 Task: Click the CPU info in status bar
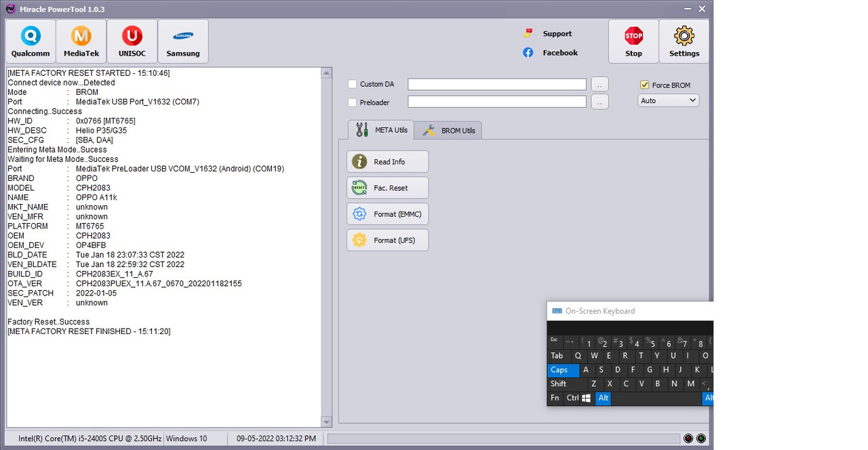pos(90,438)
